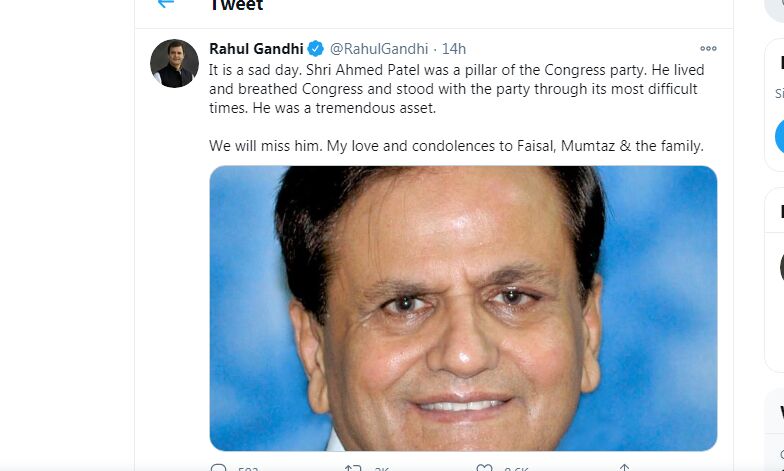Click the blue verified badge
784x471 pixels.
[x=315, y=49]
